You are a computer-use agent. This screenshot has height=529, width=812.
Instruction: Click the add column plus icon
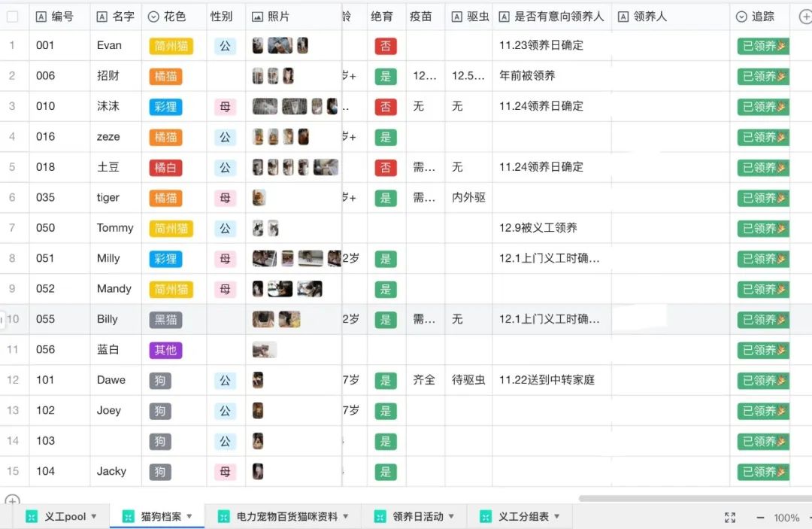[804, 17]
